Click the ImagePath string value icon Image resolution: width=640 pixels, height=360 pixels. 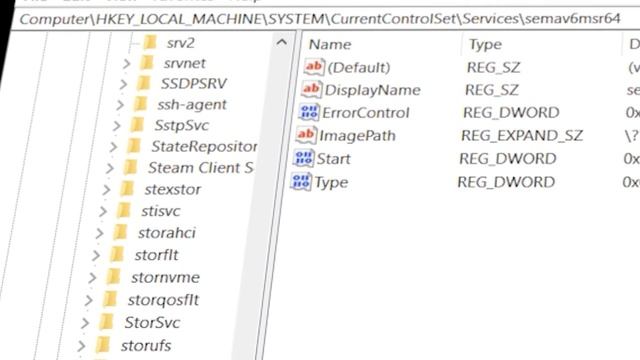coord(306,135)
